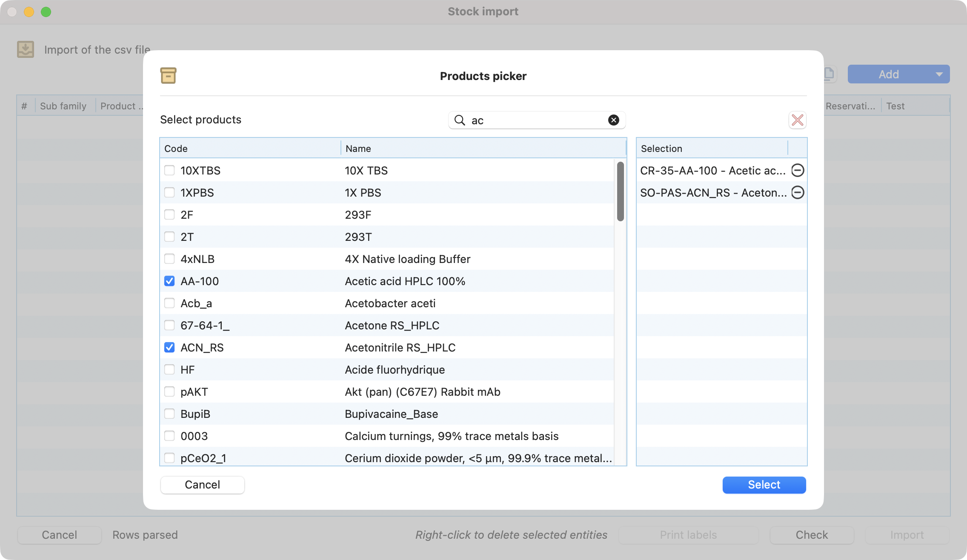Click the red X clear selection icon
Image resolution: width=967 pixels, height=560 pixels.
[x=797, y=120]
